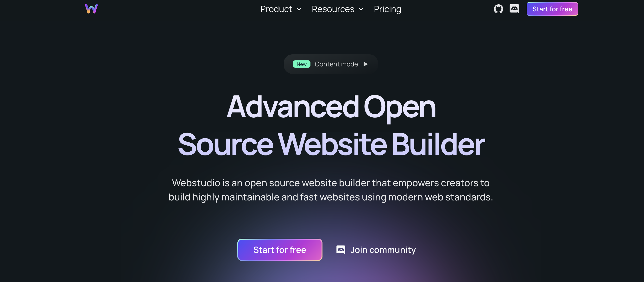Click the Advanced Open Source Website Builder heading
The width and height of the screenshot is (644, 282).
tap(331, 125)
